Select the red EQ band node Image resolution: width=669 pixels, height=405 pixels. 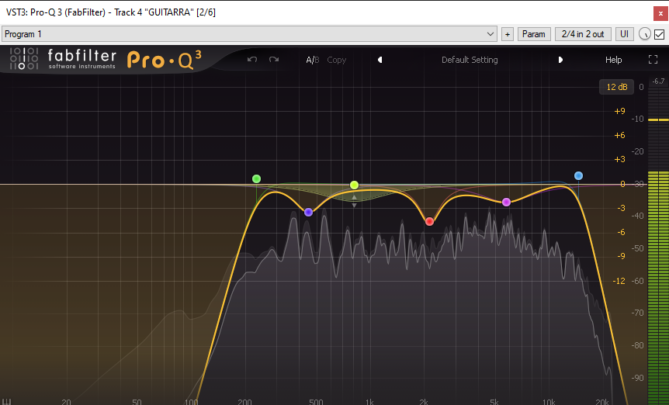pyautogui.click(x=430, y=221)
